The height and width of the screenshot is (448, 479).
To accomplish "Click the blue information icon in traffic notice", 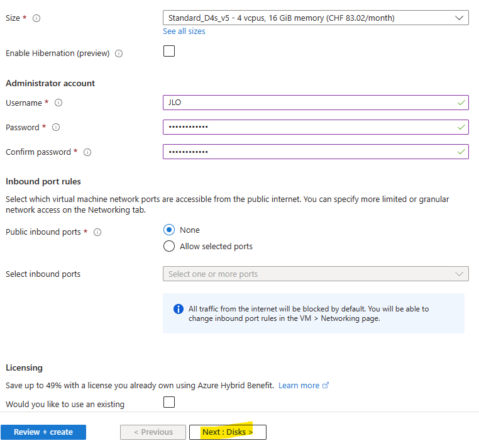I will (x=179, y=309).
